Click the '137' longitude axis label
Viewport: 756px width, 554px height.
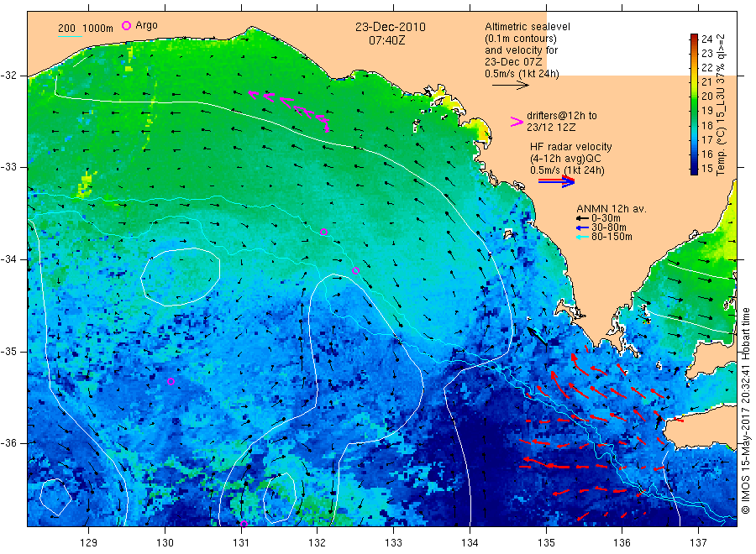tap(699, 542)
